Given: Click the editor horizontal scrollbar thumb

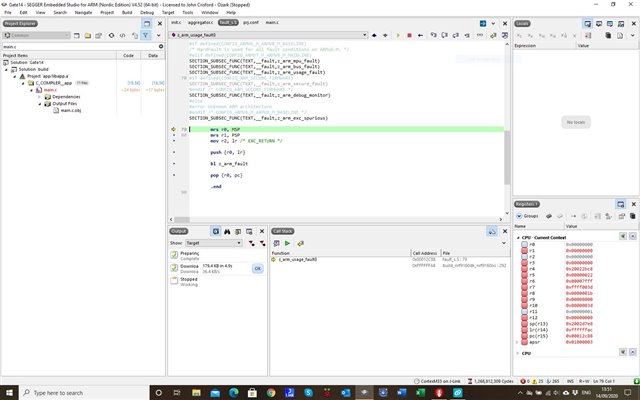Looking at the screenshot, I should [x=182, y=220].
